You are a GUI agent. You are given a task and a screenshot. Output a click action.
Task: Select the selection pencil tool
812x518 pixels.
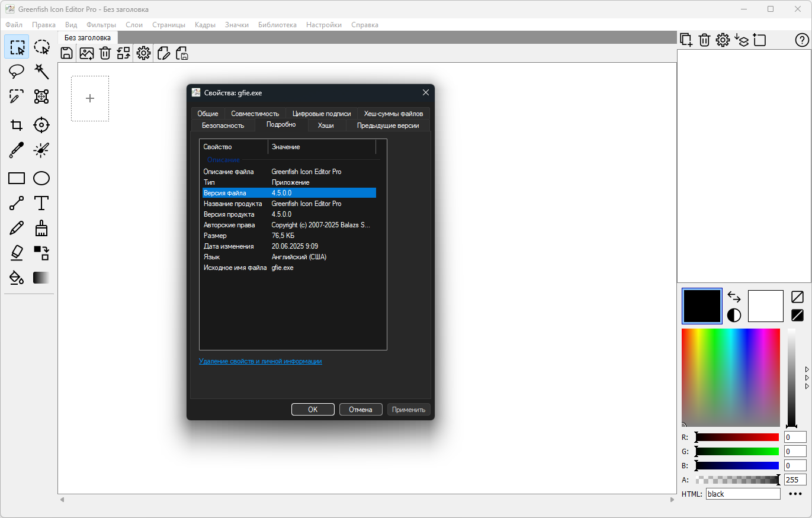(17, 96)
